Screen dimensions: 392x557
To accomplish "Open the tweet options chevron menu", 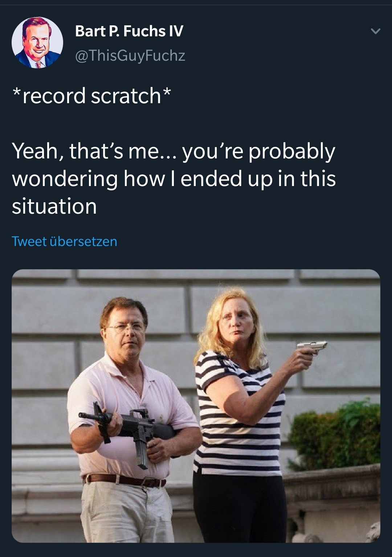I will coord(375,32).
